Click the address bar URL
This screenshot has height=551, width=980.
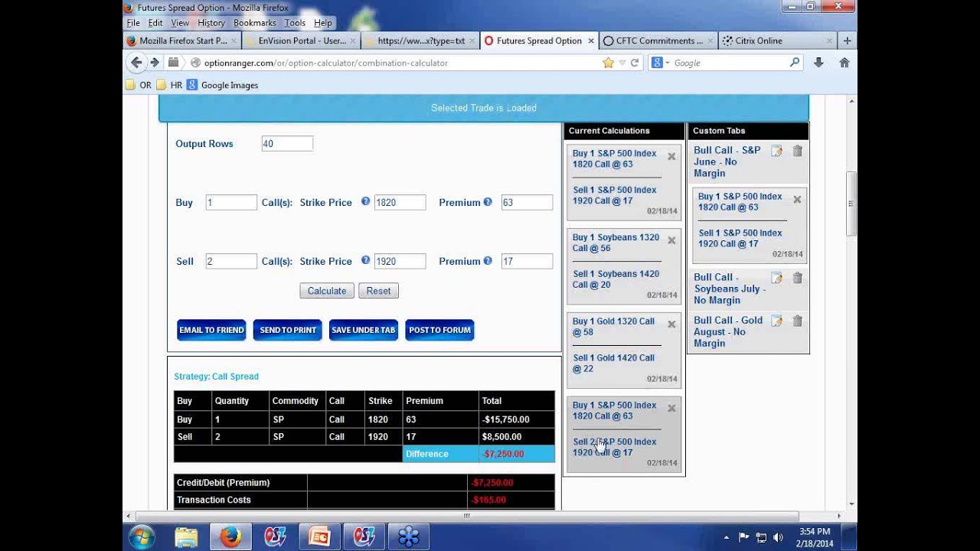coord(326,63)
